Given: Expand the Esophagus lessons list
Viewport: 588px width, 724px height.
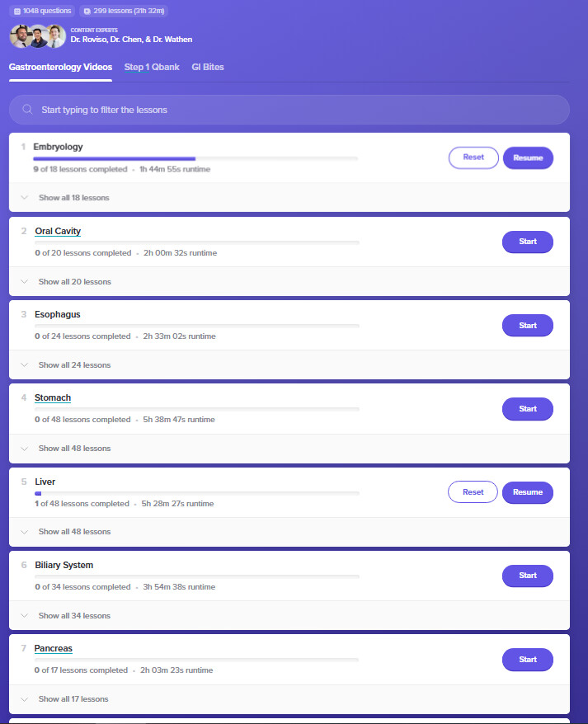Looking at the screenshot, I should point(74,365).
